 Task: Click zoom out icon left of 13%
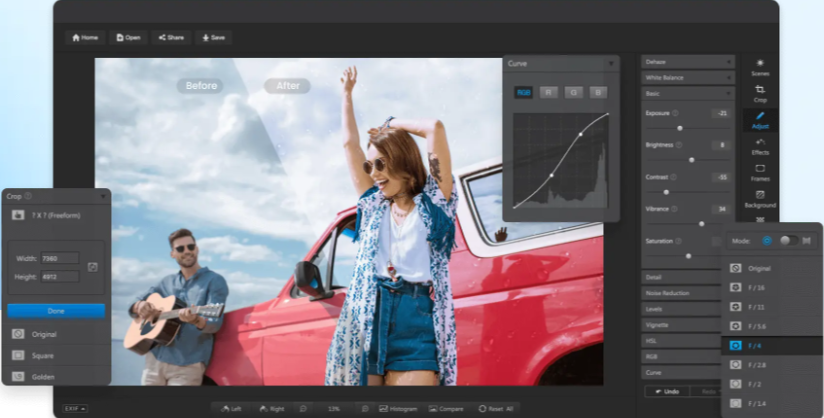303,409
